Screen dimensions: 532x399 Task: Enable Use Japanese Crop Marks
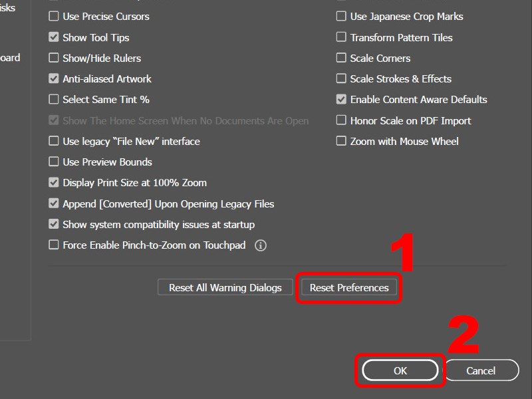341,16
